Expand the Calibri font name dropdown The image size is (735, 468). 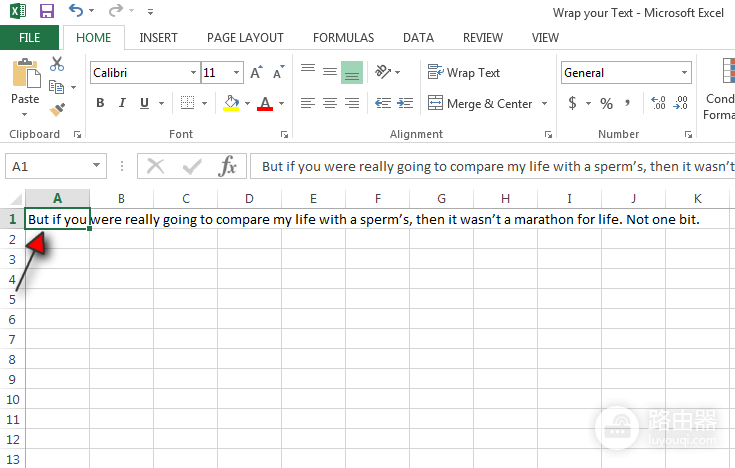point(193,73)
